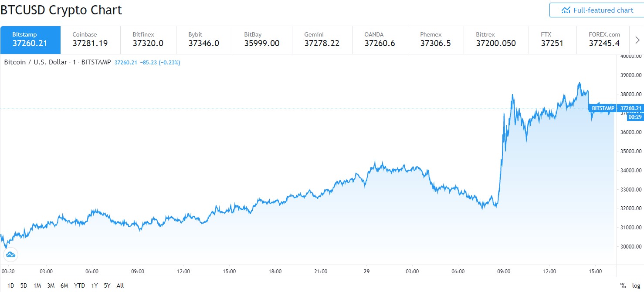Show more exchanges with right chevron
644x292 pixels.
pyautogui.click(x=637, y=40)
